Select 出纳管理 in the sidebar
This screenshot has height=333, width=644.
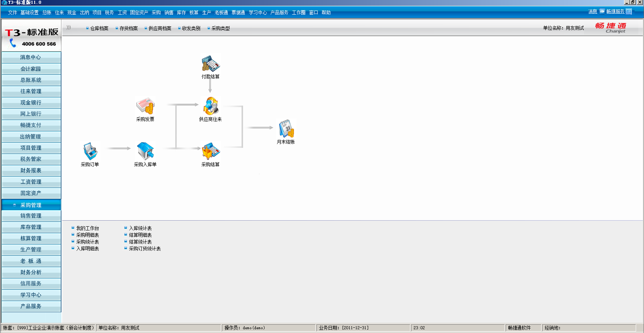point(31,137)
